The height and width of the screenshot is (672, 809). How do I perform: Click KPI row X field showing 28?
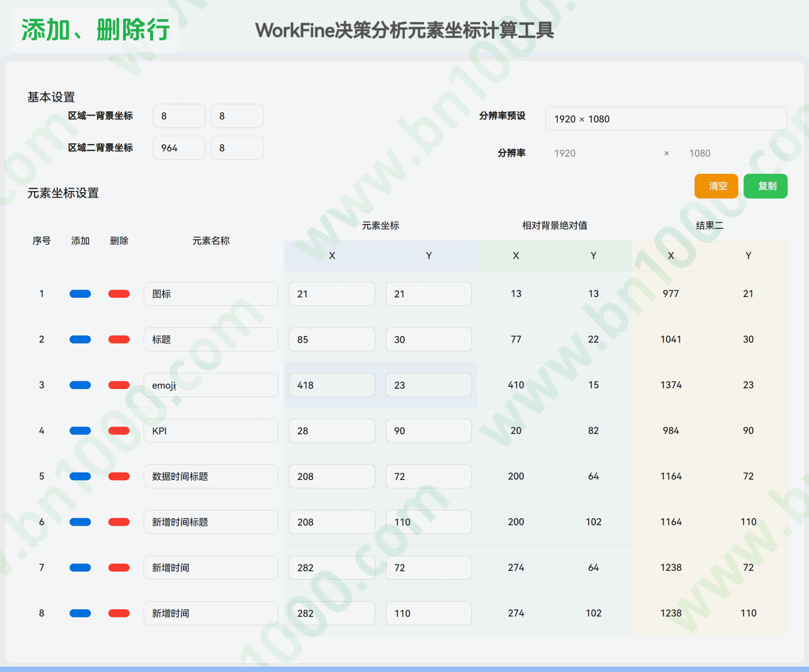(x=332, y=431)
